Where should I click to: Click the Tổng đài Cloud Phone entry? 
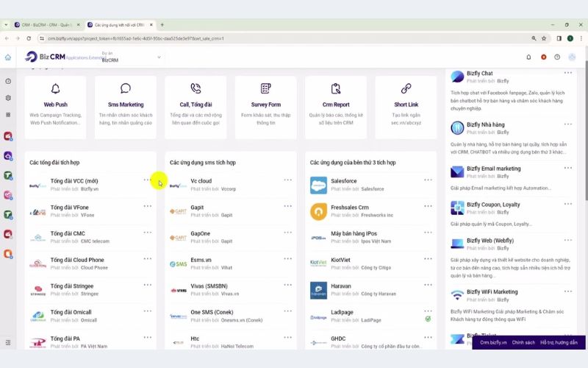pyautogui.click(x=90, y=263)
